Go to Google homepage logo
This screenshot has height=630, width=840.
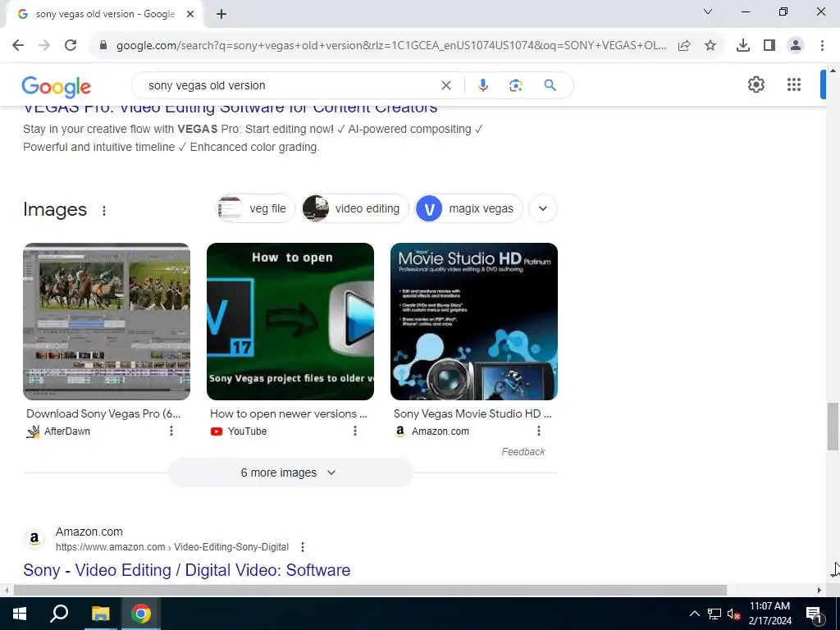click(x=57, y=87)
